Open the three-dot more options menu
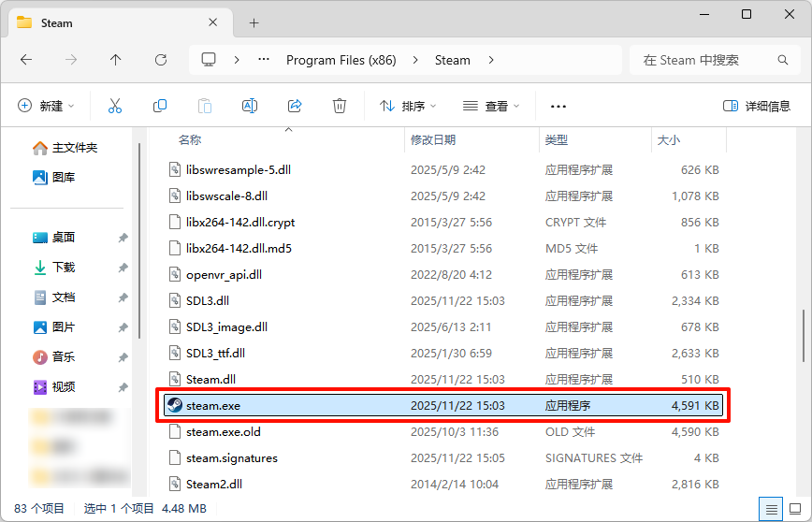812x522 pixels. click(558, 106)
